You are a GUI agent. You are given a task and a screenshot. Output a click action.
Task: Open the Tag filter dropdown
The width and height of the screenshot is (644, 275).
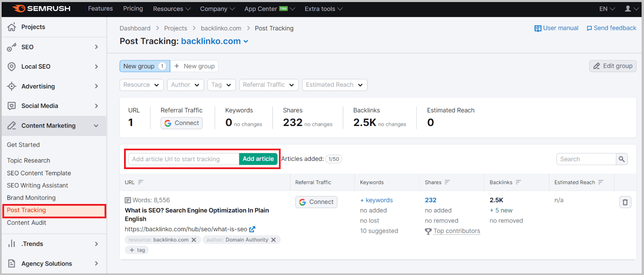pos(221,85)
